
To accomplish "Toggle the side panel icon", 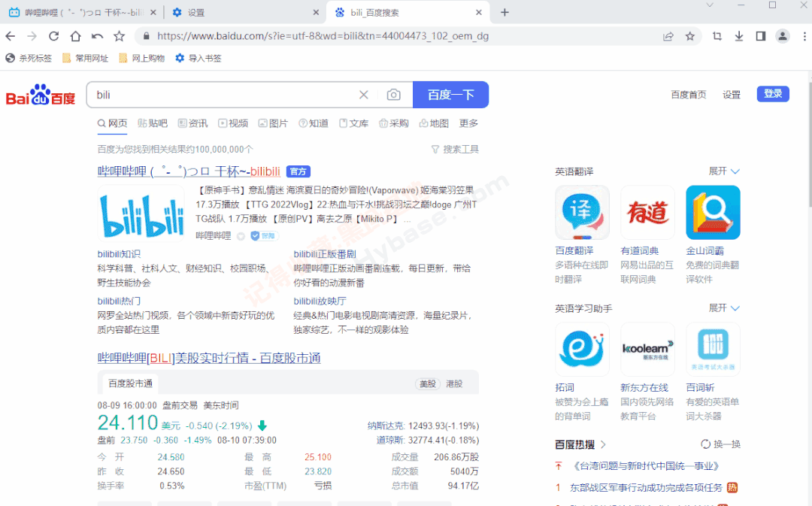I will point(761,36).
